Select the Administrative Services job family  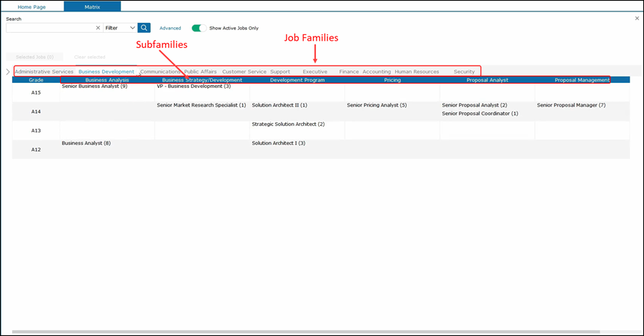44,71
